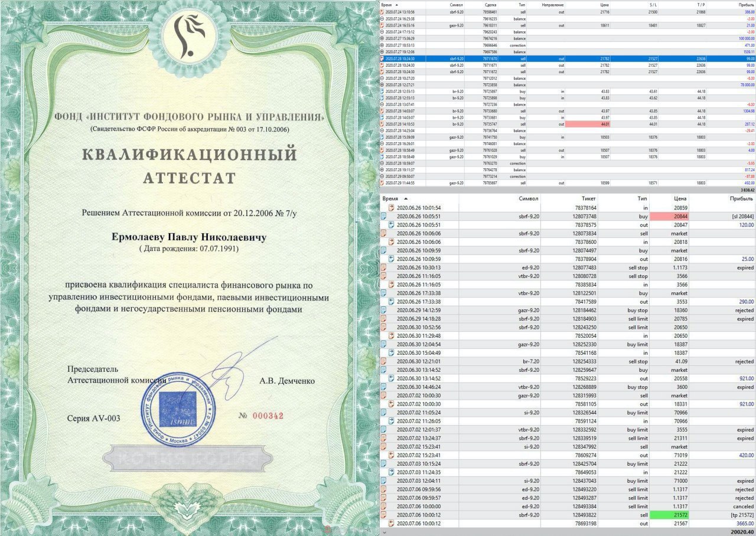Click the lower table's Прибыль column header
This screenshot has height=536, width=756.
[741, 199]
